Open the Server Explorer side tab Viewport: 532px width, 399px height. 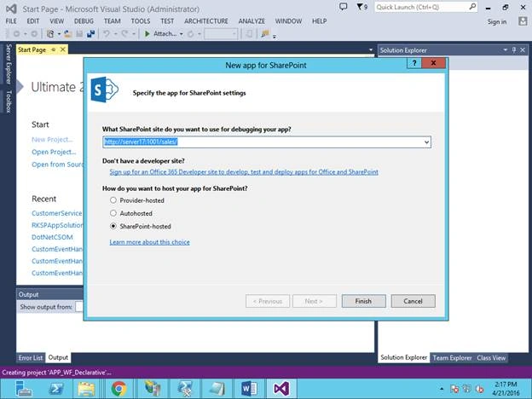pyautogui.click(x=9, y=64)
